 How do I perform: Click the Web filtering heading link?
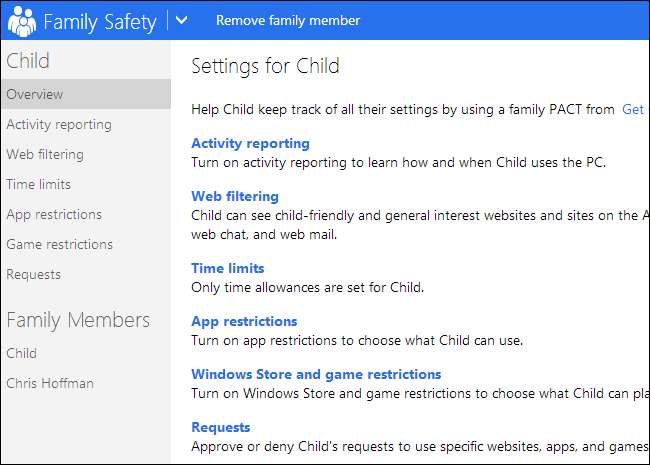coord(235,196)
